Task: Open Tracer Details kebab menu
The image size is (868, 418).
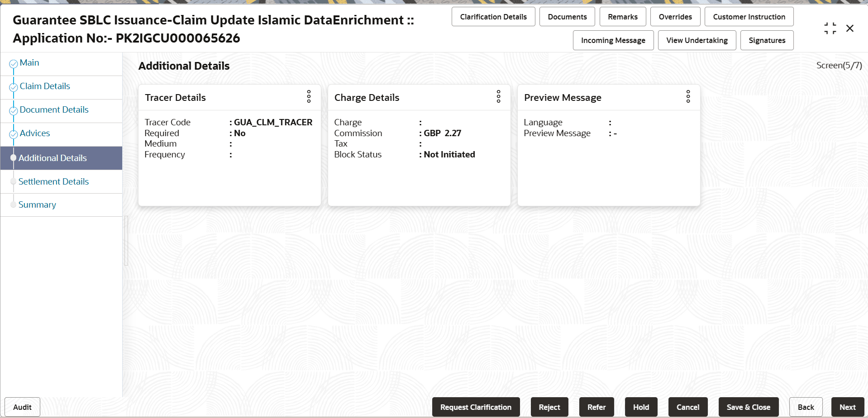Action: (x=309, y=96)
